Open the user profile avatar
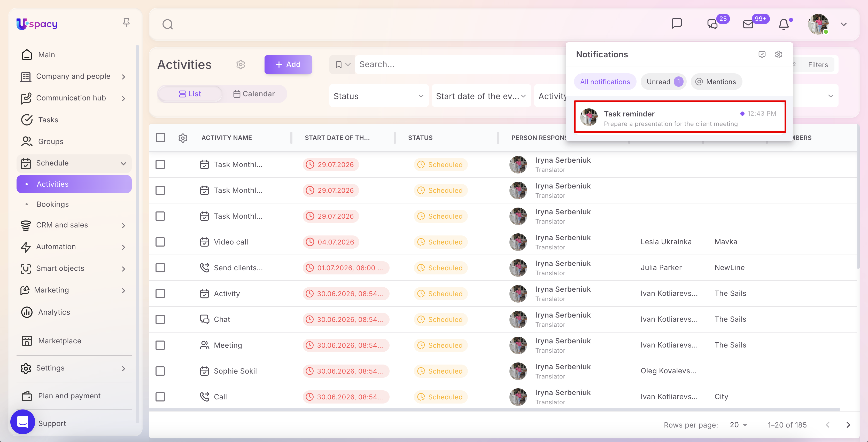The height and width of the screenshot is (442, 868). 818,24
